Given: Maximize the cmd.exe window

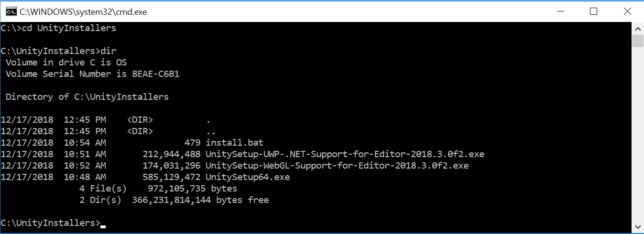Looking at the screenshot, I should click(593, 11).
